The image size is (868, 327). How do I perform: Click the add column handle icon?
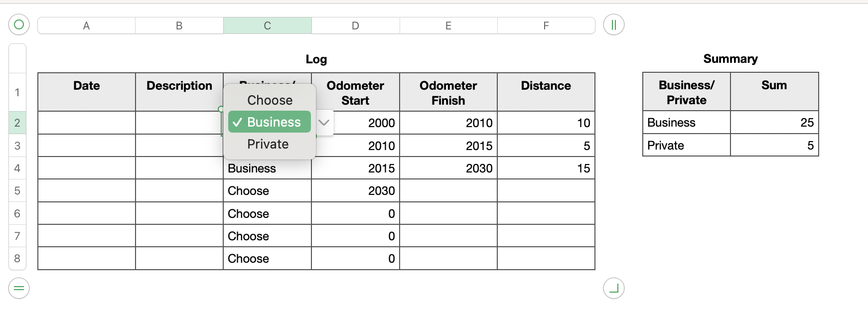[613, 24]
